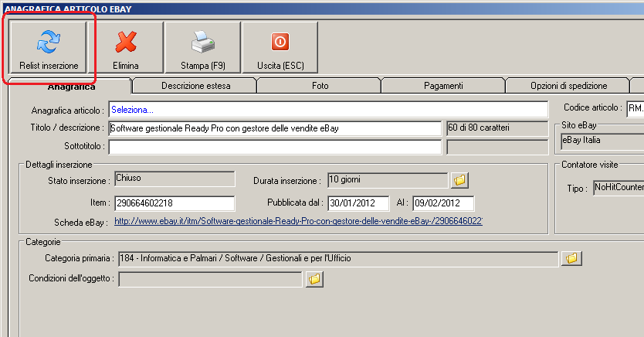Click the 'Categorie' group label

[x=43, y=242]
